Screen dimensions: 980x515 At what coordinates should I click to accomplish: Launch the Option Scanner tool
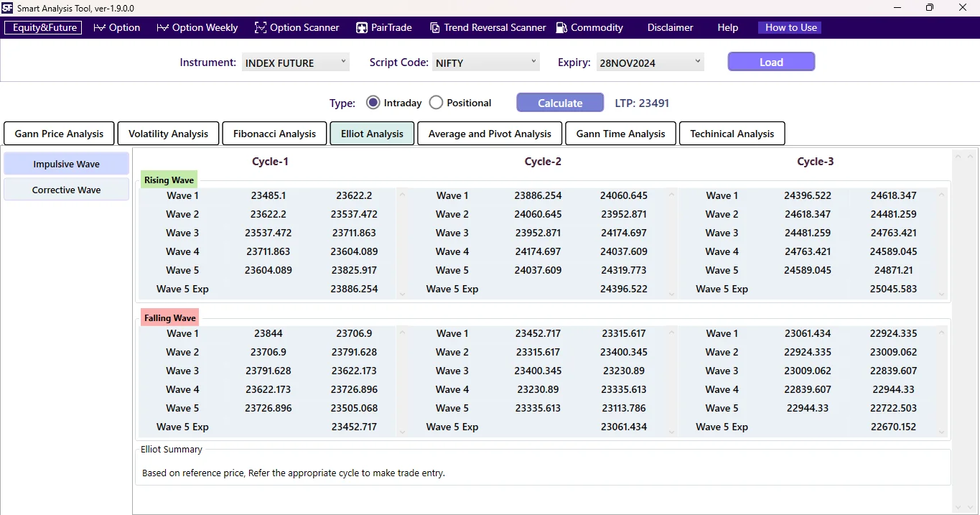[297, 27]
